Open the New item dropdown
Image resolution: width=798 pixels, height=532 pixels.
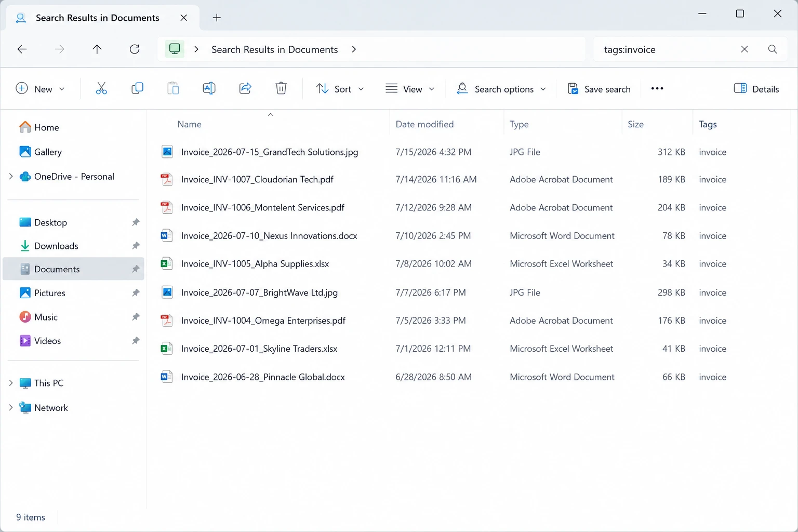coord(41,89)
